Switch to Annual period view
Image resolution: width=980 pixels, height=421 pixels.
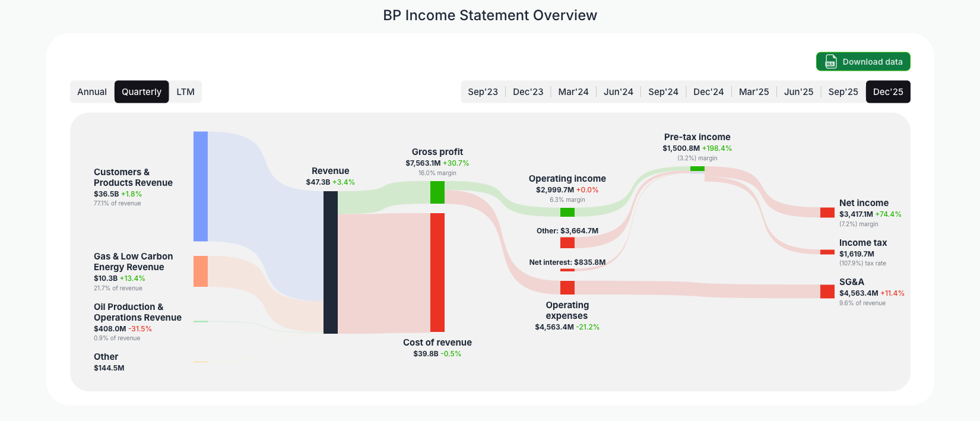(x=92, y=91)
